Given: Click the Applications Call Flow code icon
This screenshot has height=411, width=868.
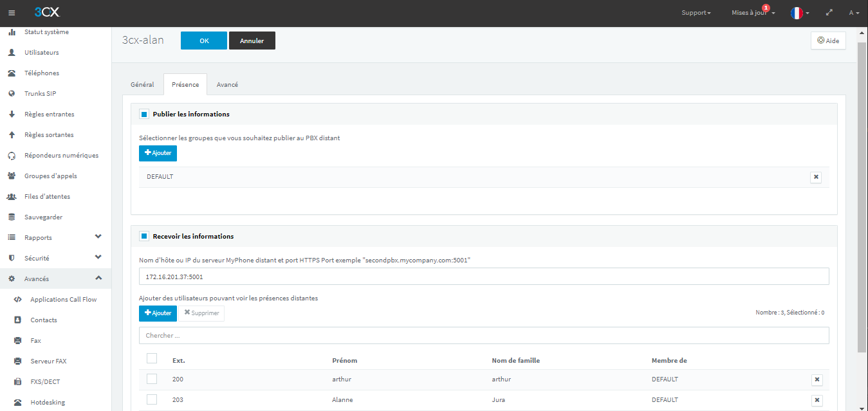Looking at the screenshot, I should click(18, 300).
